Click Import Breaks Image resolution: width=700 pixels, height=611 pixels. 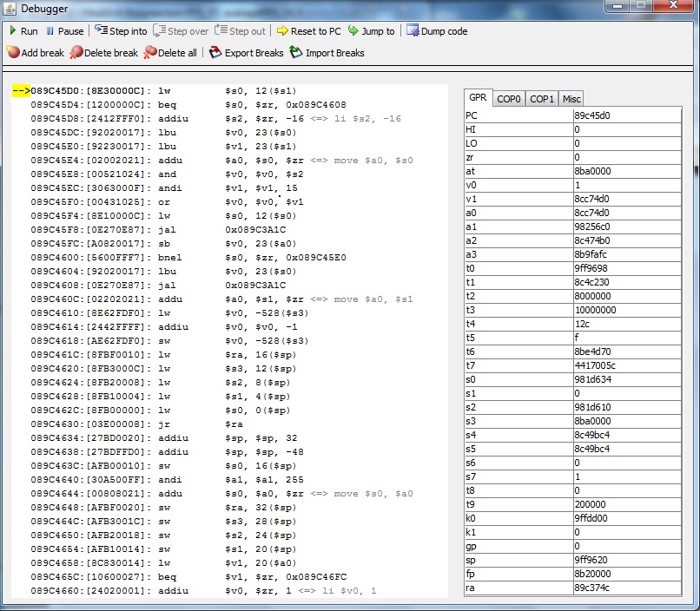point(327,53)
